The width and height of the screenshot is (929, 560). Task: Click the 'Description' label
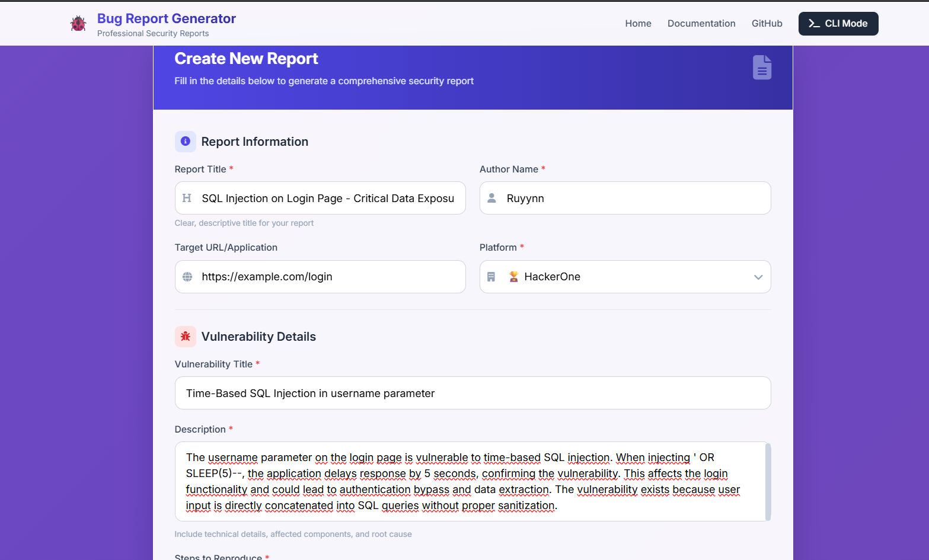tap(200, 430)
